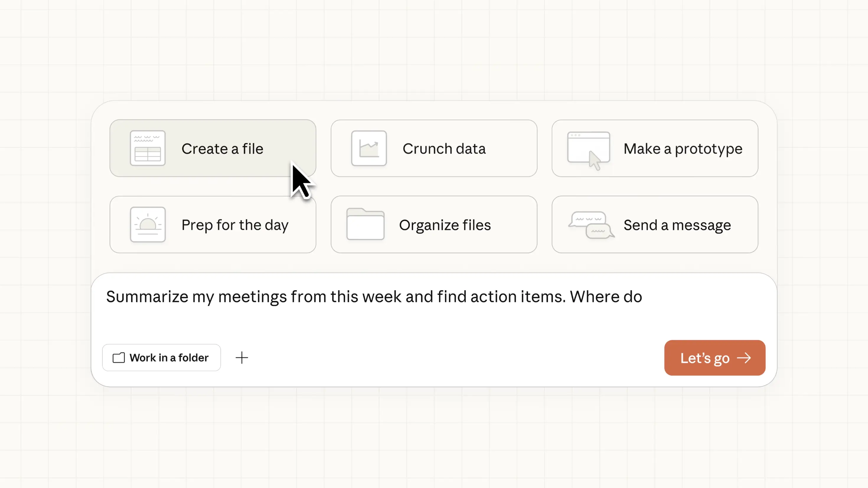Select Prep for the day
Screen dimensions: 868x488
pos(213,225)
